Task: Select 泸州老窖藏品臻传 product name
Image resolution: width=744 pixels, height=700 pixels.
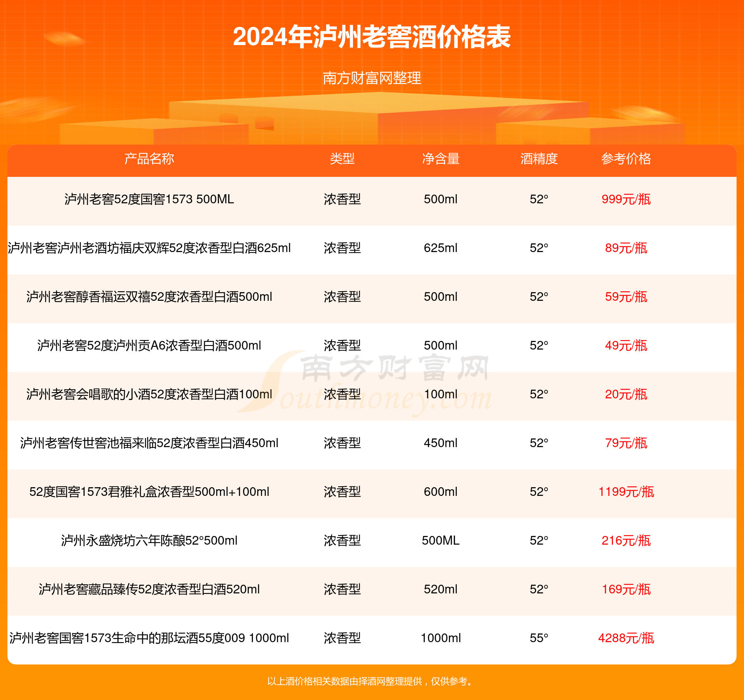Action: tap(149, 589)
